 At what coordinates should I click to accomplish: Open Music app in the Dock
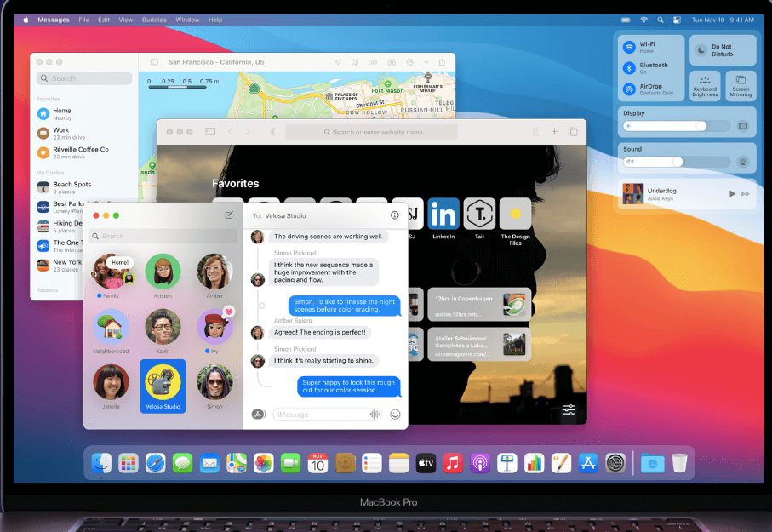click(x=453, y=463)
